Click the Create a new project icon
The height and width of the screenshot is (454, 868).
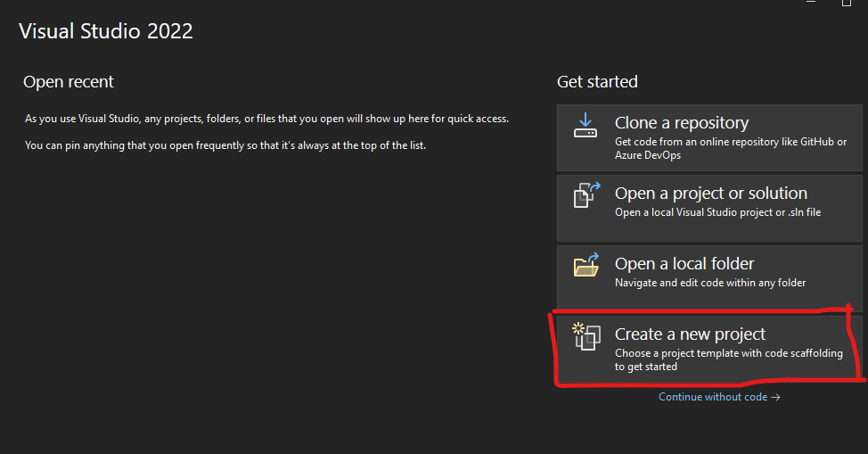[x=586, y=336]
